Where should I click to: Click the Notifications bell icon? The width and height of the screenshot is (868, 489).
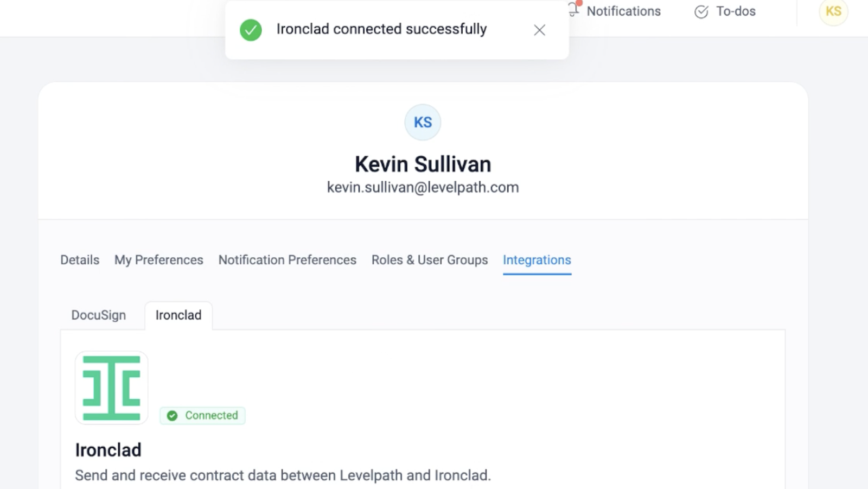click(573, 10)
